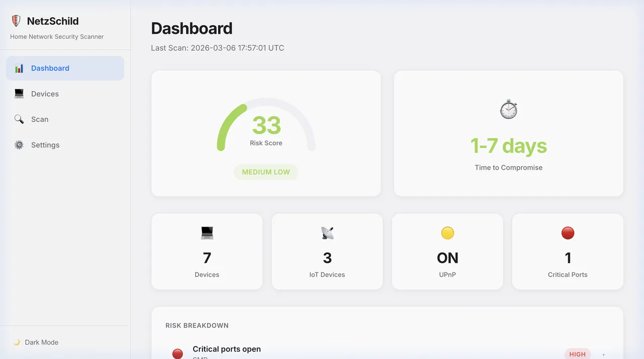Click the UPnP ON value
644x359 pixels.
click(447, 258)
